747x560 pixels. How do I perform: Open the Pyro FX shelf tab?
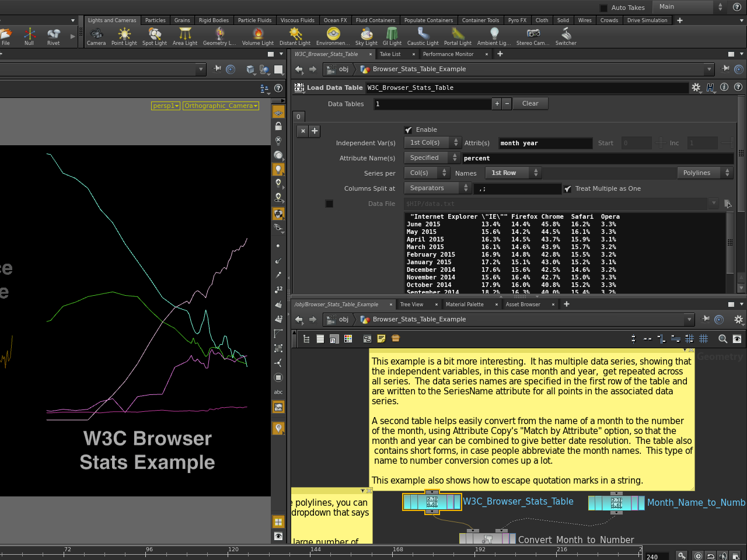pos(517,20)
